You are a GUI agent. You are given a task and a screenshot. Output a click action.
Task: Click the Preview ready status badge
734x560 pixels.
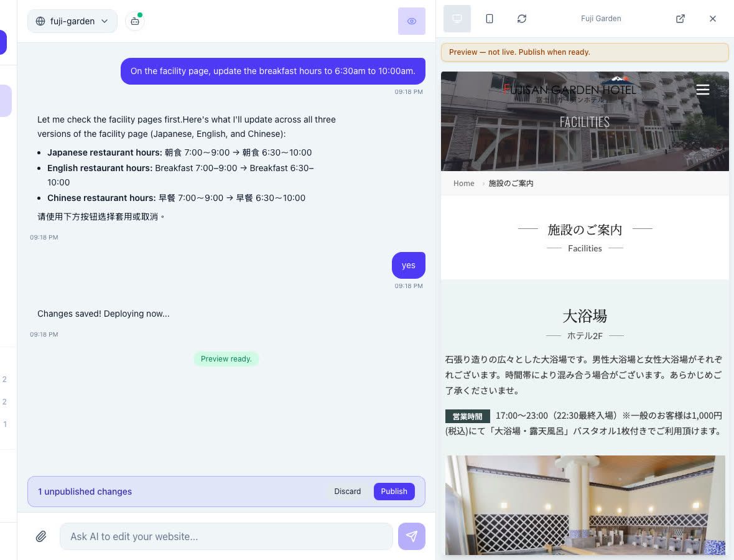tap(226, 358)
